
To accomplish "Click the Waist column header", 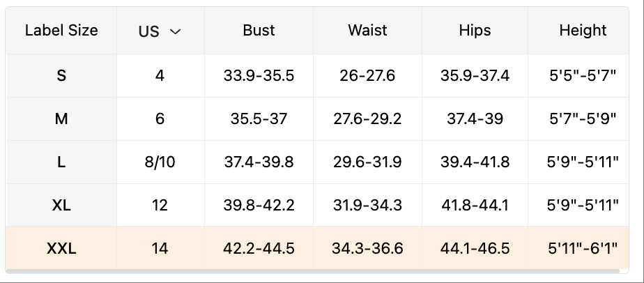I will 367,31.
